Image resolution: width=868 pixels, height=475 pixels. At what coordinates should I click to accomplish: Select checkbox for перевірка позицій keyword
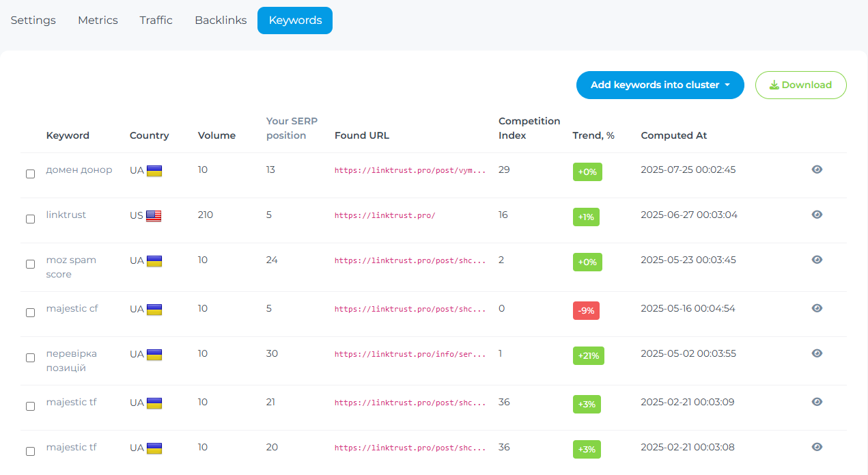coord(30,358)
